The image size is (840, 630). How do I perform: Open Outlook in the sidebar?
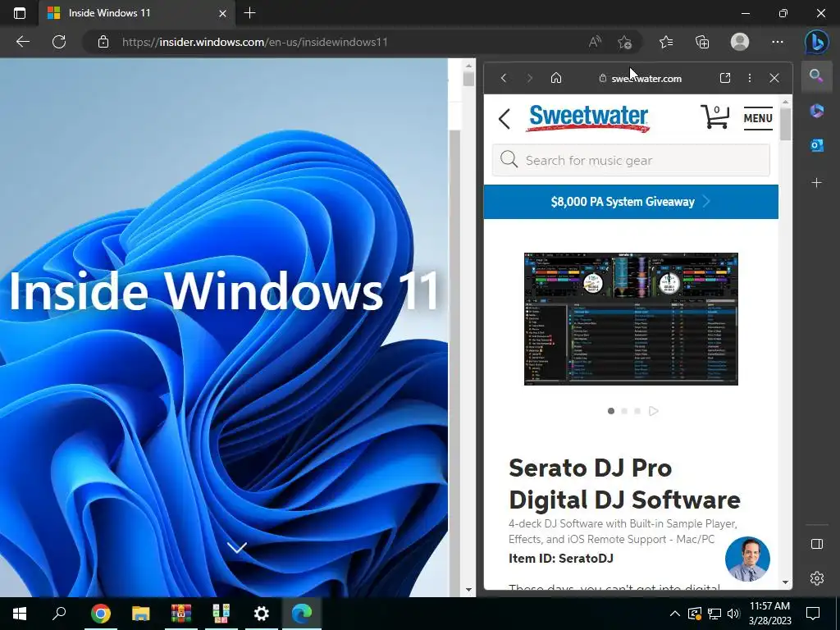(x=816, y=145)
